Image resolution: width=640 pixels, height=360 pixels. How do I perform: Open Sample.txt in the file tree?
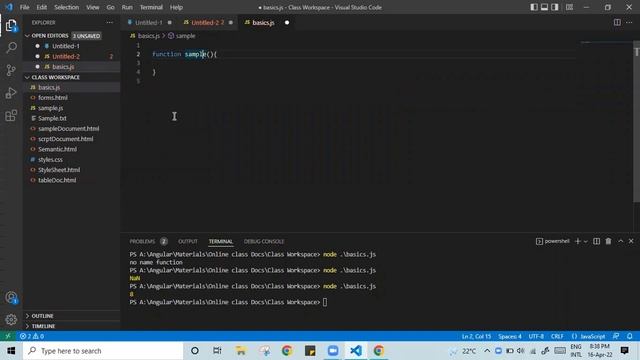click(52, 118)
